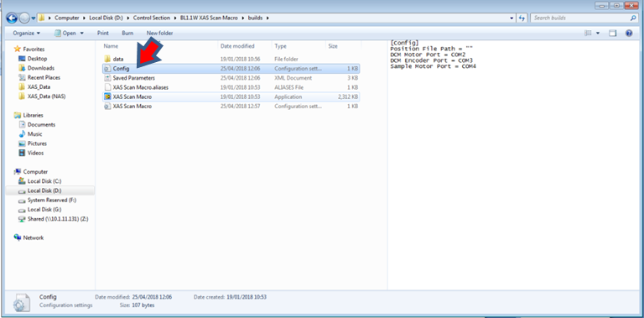Click Burn in the toolbar
This screenshot has height=318, width=644.
(x=127, y=33)
